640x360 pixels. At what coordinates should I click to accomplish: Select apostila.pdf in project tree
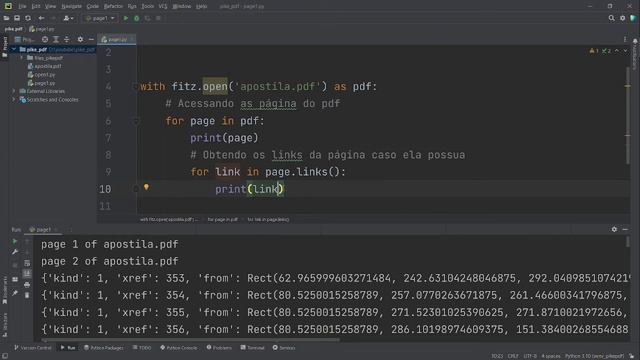click(x=44, y=66)
